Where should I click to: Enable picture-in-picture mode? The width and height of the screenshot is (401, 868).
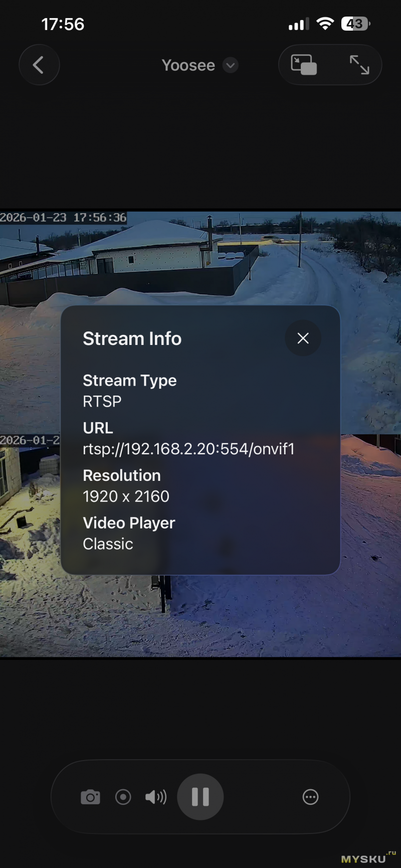(x=304, y=65)
